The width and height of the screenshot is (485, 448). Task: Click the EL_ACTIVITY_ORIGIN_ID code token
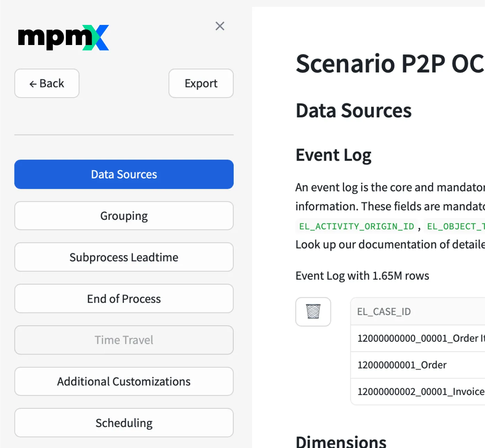point(356,226)
